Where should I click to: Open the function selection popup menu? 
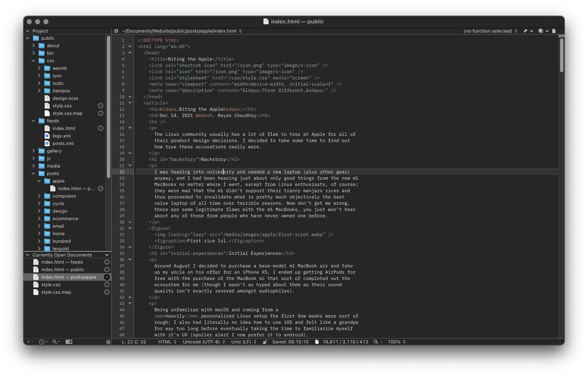tap(490, 31)
